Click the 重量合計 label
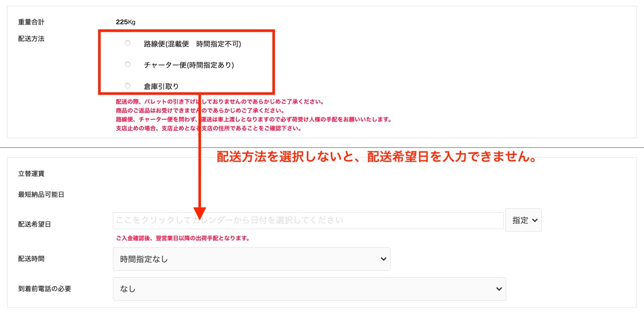Viewport: 644px width, 314px height. (31, 22)
